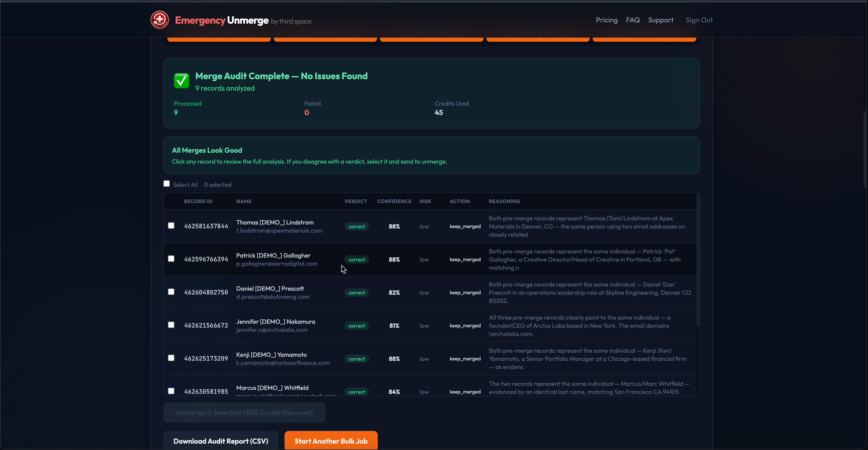Click the RECORD ID column header

coord(198,201)
